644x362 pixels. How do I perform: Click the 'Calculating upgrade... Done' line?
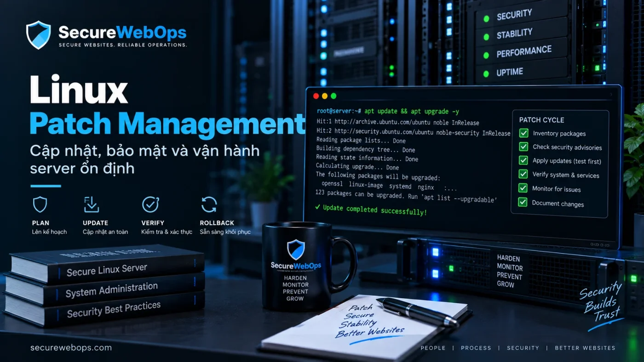click(357, 167)
